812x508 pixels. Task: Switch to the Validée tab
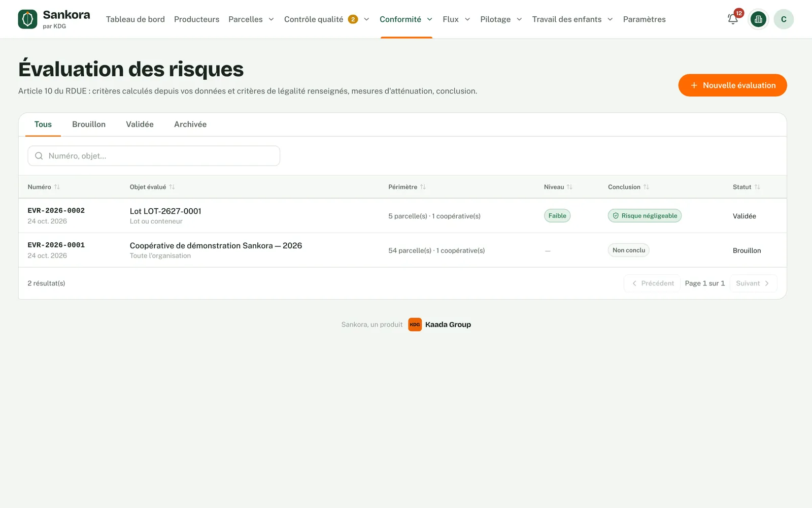pyautogui.click(x=140, y=124)
